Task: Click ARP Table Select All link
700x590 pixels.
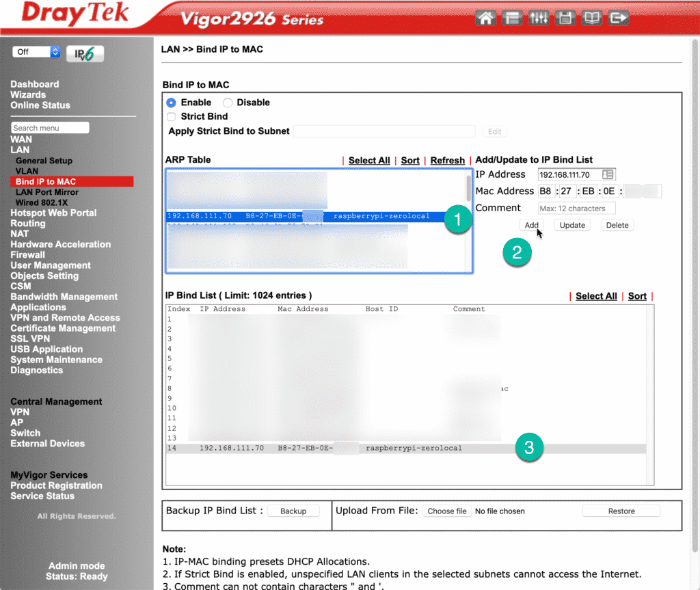Action: coord(369,161)
